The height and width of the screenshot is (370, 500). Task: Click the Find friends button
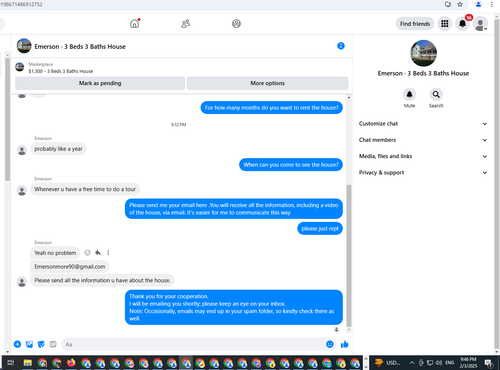pyautogui.click(x=415, y=24)
